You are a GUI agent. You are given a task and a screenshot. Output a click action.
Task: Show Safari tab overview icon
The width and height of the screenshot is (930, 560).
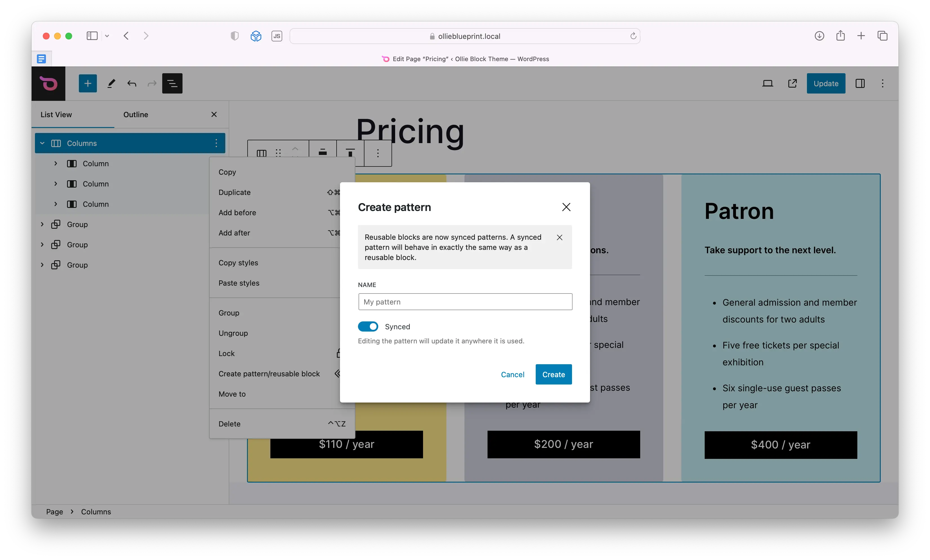pyautogui.click(x=882, y=36)
